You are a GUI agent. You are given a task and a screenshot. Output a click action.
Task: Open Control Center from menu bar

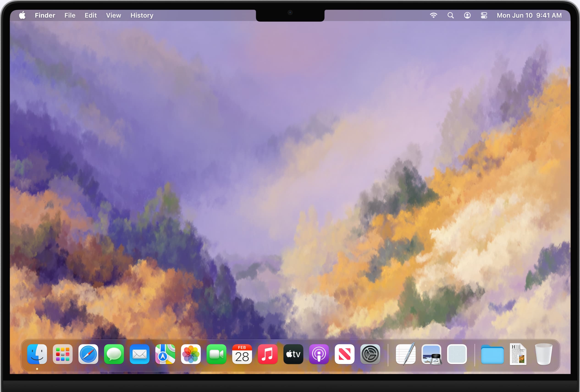[x=484, y=15]
